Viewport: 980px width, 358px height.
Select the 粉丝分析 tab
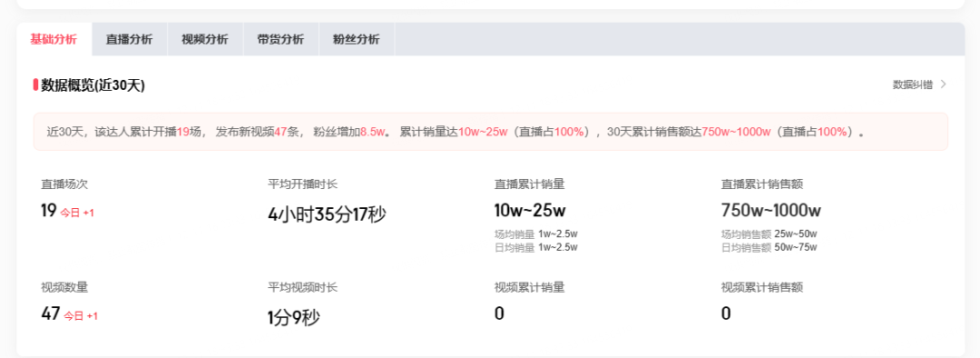[x=357, y=39]
